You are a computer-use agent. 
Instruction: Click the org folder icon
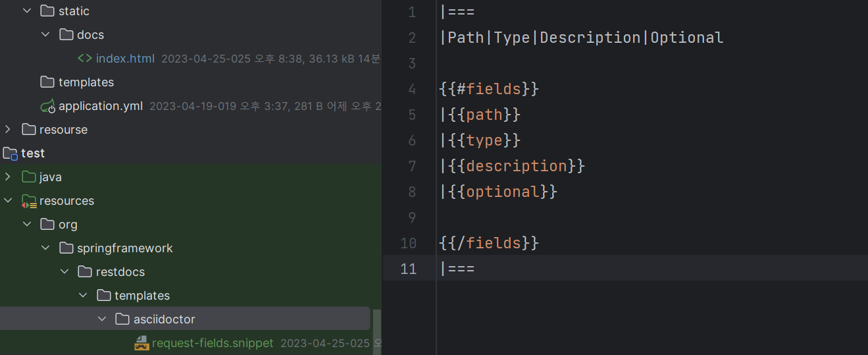point(47,224)
